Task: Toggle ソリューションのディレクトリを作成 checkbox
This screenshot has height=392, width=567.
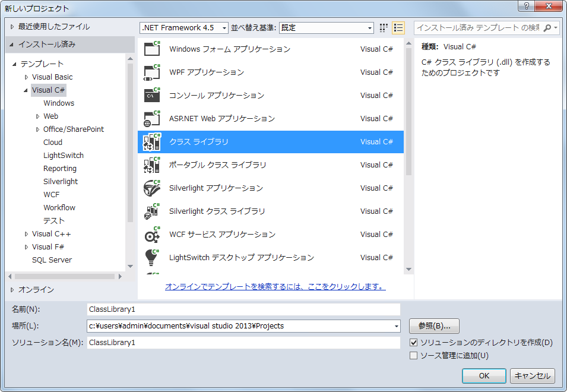Action: tap(414, 343)
